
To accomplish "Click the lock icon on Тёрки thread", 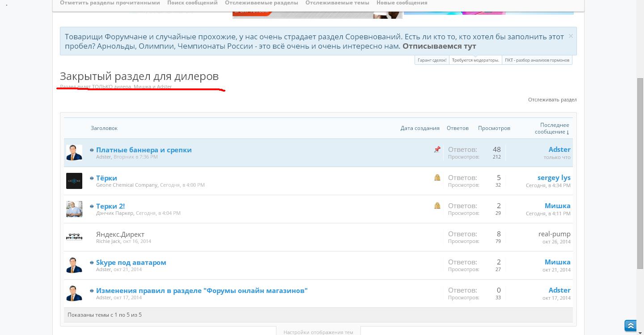I will coord(437,178).
